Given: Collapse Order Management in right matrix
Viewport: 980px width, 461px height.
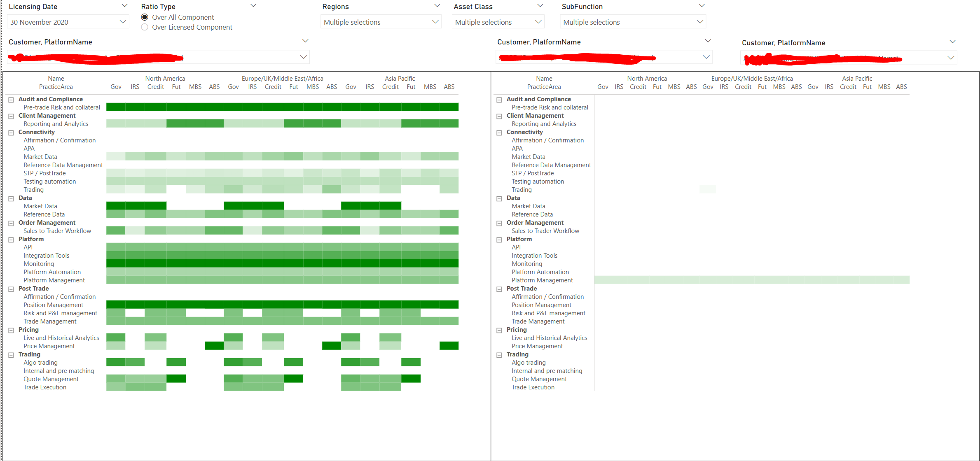Looking at the screenshot, I should [x=499, y=223].
